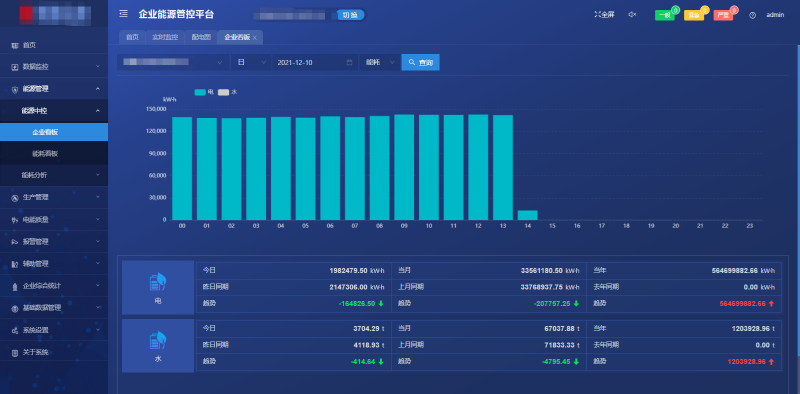Click the 2021-12-10 date input field
The width and height of the screenshot is (800, 394).
[314, 62]
